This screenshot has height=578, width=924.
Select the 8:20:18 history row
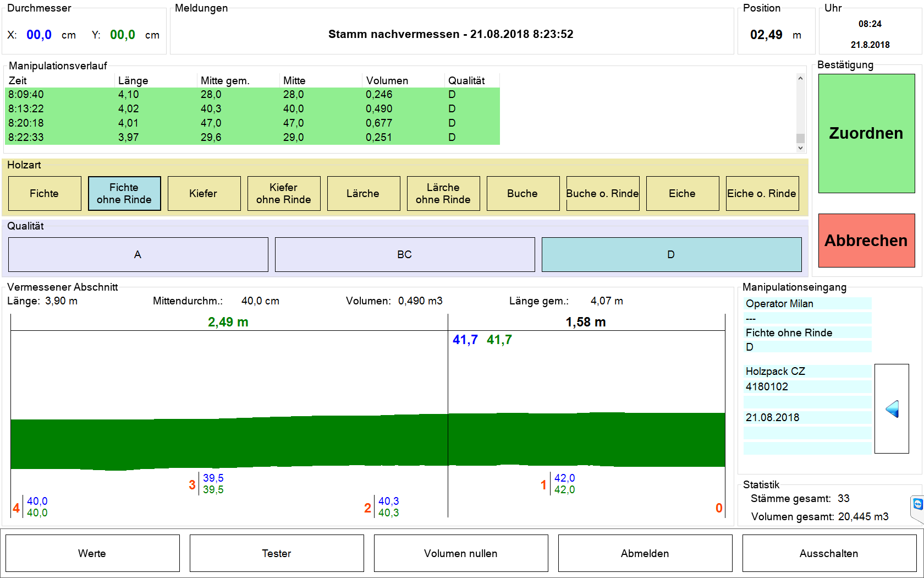pos(252,123)
